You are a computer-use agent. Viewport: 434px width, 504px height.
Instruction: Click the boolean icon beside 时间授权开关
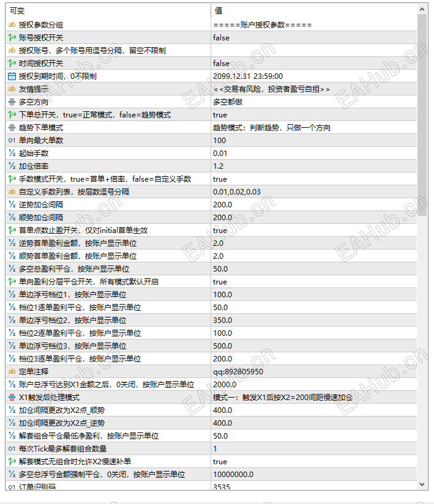click(12, 64)
